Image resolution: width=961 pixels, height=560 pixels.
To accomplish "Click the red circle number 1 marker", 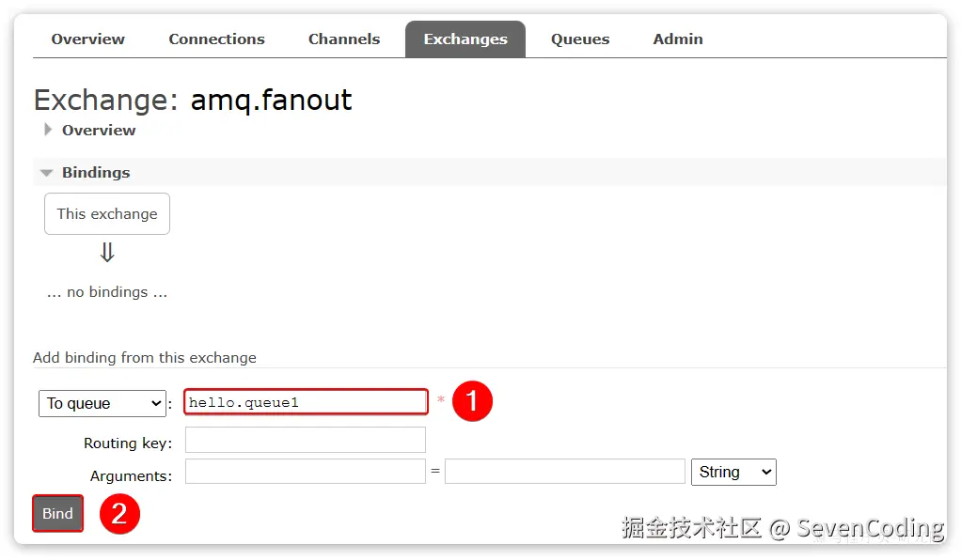I will coord(472,402).
